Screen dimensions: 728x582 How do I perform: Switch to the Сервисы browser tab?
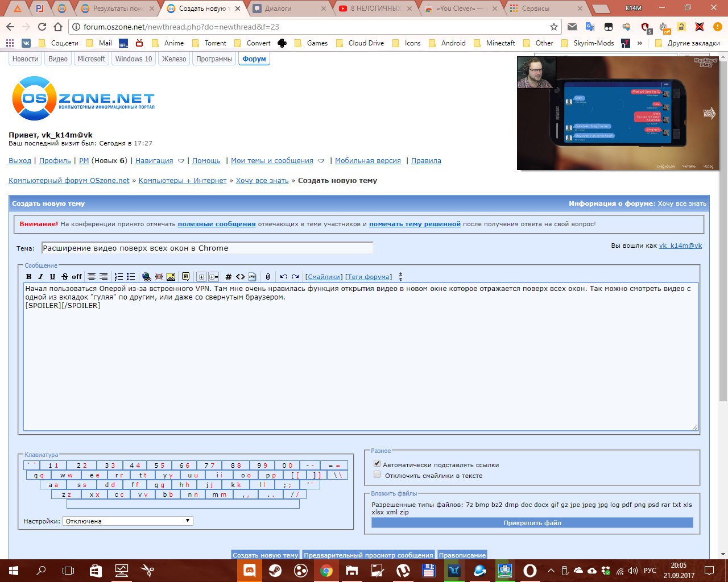click(x=545, y=9)
